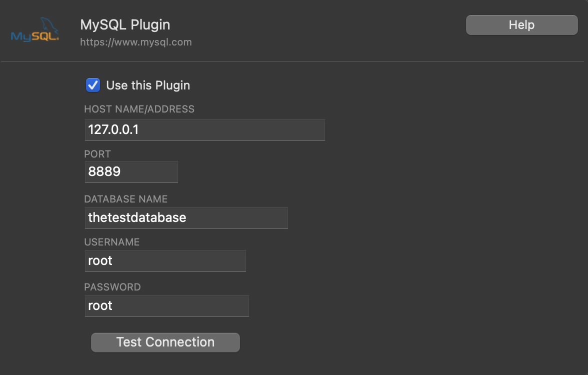This screenshot has height=375, width=588.
Task: Click the HOST NAME/ADDRESS label
Action: (x=139, y=109)
